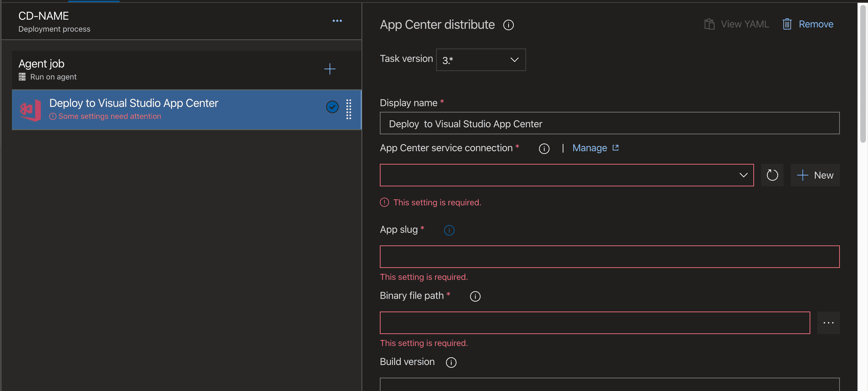Open the App Center service connection dropdown
The height and width of the screenshot is (391, 868).
(x=566, y=175)
